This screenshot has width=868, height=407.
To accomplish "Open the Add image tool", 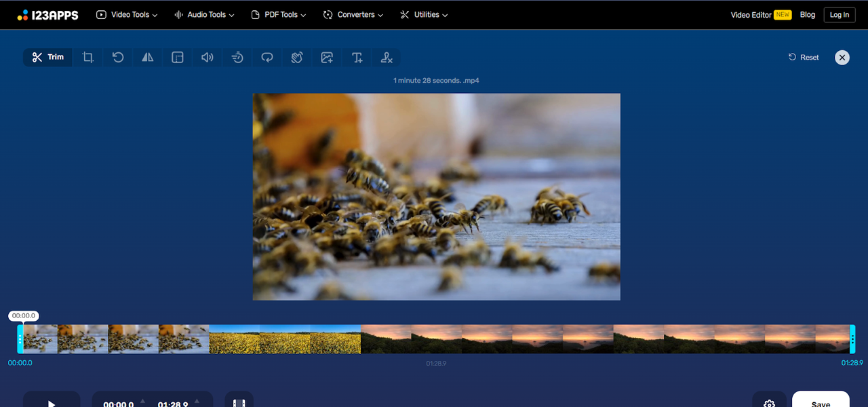I will coord(327,58).
